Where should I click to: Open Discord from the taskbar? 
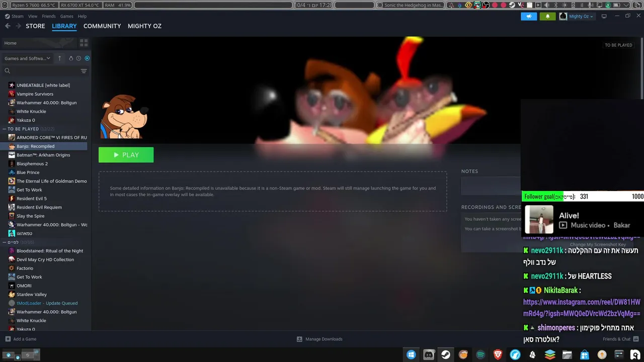429,354
